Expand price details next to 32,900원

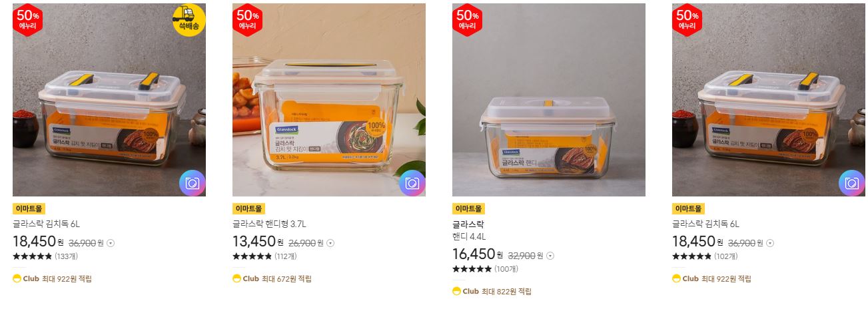tap(550, 256)
